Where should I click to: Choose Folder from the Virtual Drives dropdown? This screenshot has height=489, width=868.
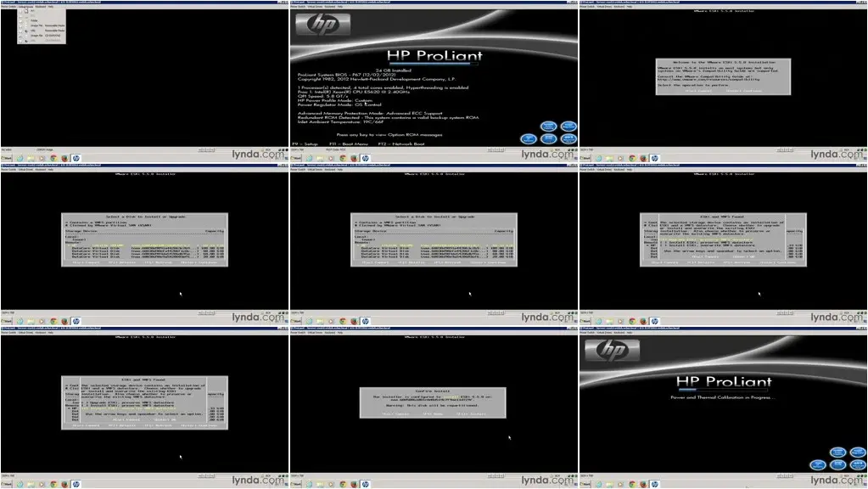42,20
